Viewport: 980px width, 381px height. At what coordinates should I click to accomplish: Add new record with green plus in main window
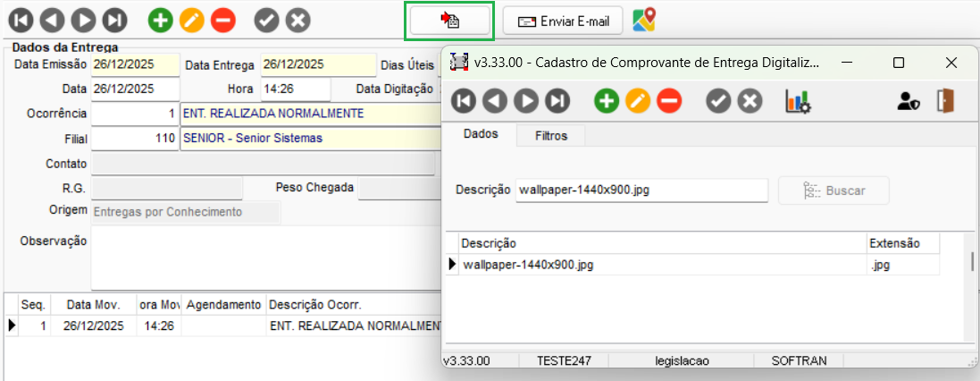[161, 21]
